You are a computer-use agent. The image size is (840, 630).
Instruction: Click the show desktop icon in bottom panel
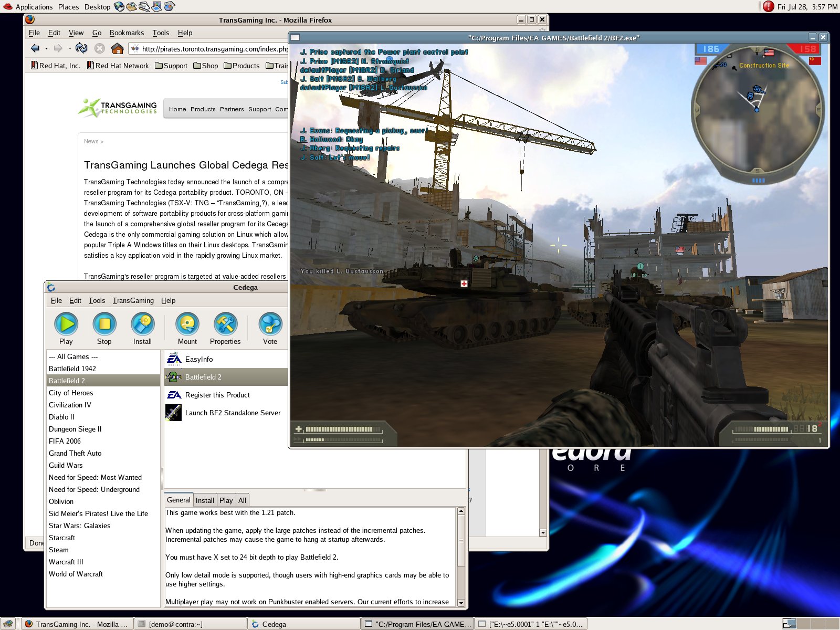tap(8, 624)
